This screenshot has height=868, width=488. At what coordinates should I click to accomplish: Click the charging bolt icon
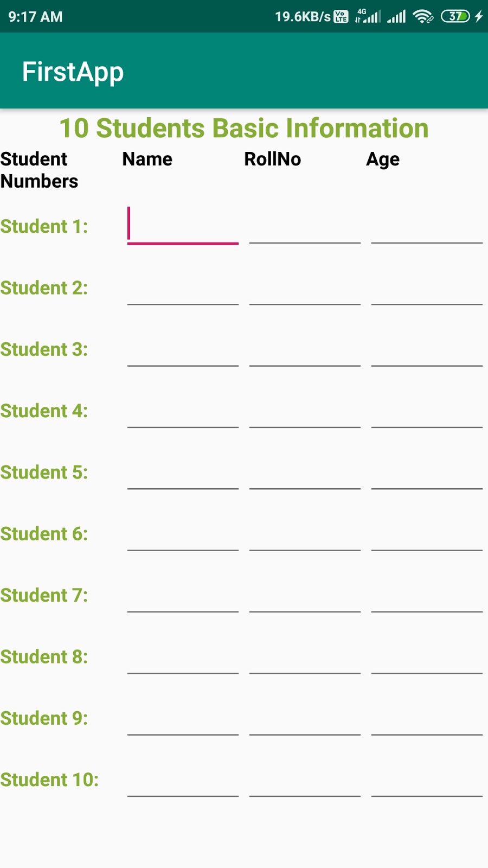pyautogui.click(x=478, y=17)
